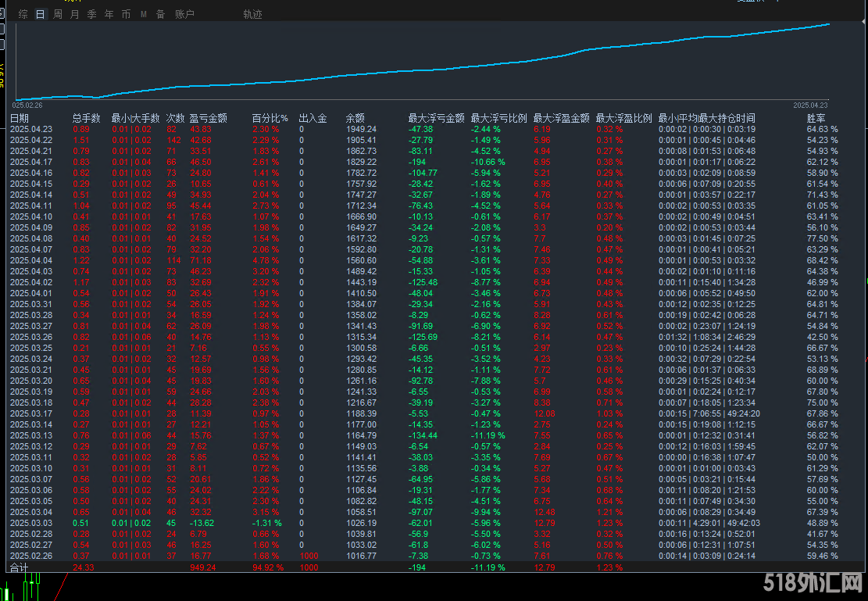868x601 pixels.
Task: Open the 备 notes tab
Action: pos(160,14)
